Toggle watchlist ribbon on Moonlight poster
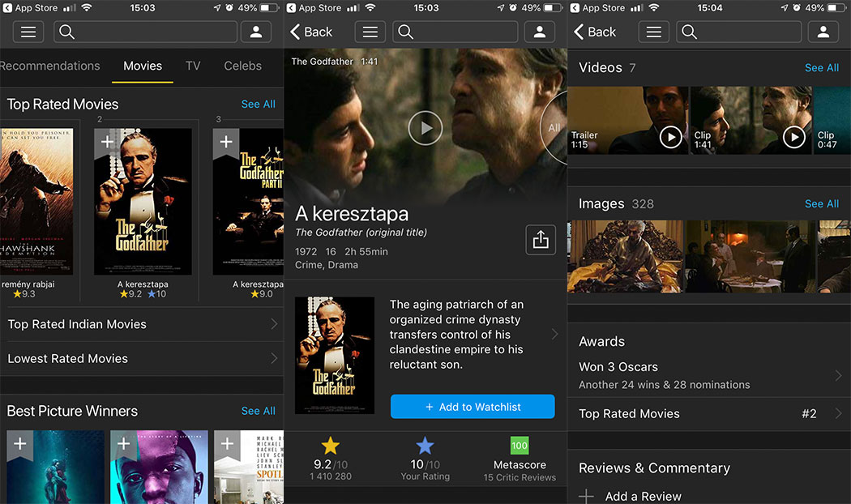Image resolution: width=851 pixels, height=504 pixels. (124, 445)
